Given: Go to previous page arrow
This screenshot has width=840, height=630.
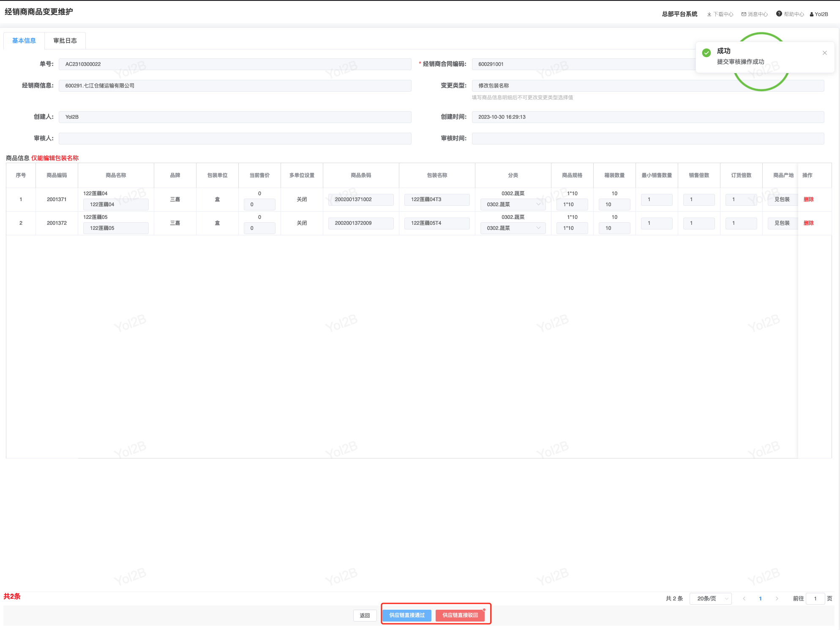Looking at the screenshot, I should [x=744, y=598].
